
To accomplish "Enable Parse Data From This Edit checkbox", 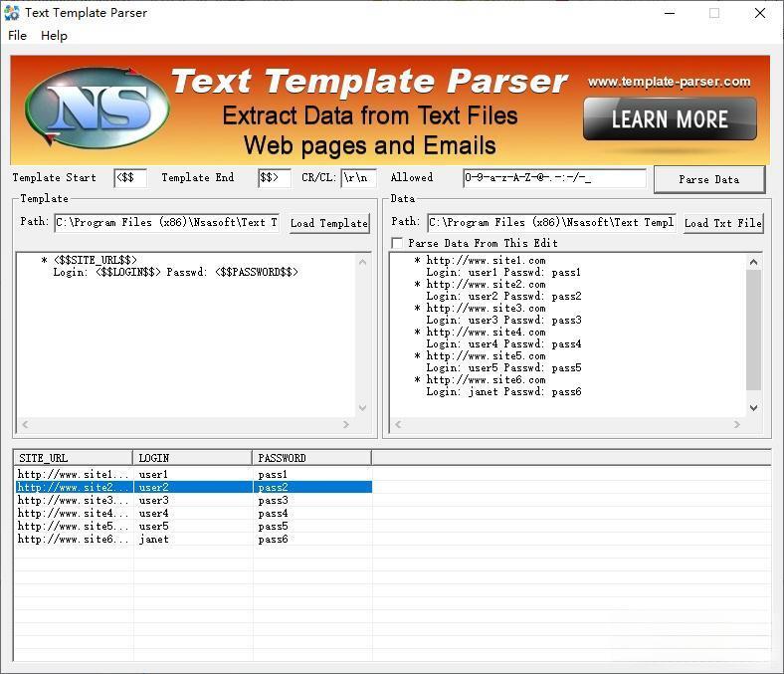I will [398, 243].
